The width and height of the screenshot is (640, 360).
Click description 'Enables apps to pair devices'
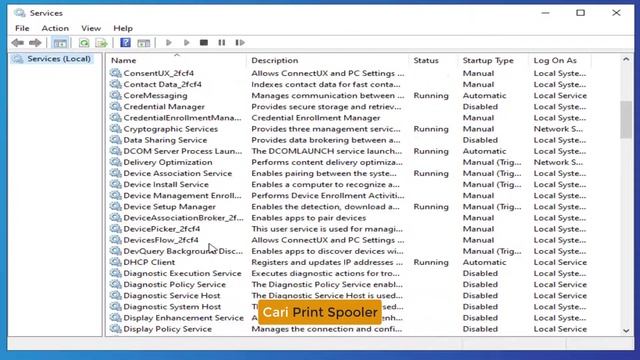(308, 218)
